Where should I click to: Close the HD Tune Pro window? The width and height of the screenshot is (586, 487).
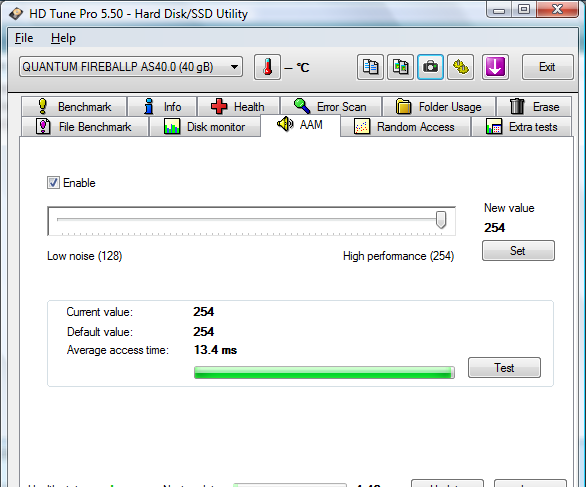coord(558,10)
